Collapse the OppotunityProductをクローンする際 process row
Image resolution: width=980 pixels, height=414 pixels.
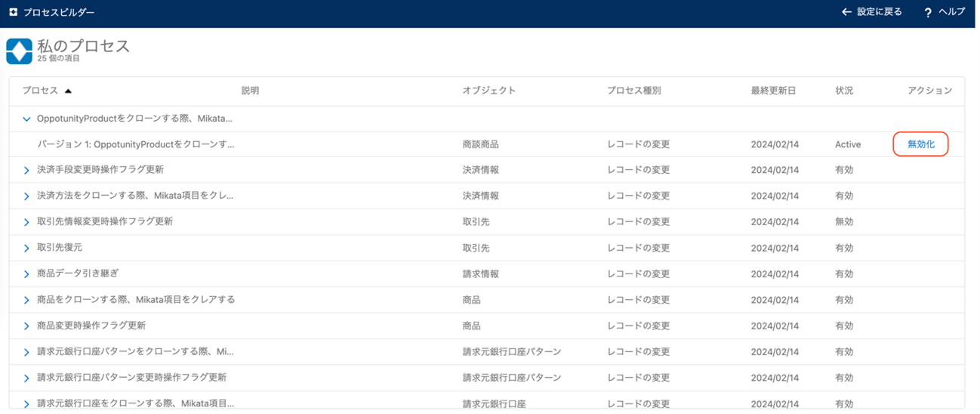point(26,119)
